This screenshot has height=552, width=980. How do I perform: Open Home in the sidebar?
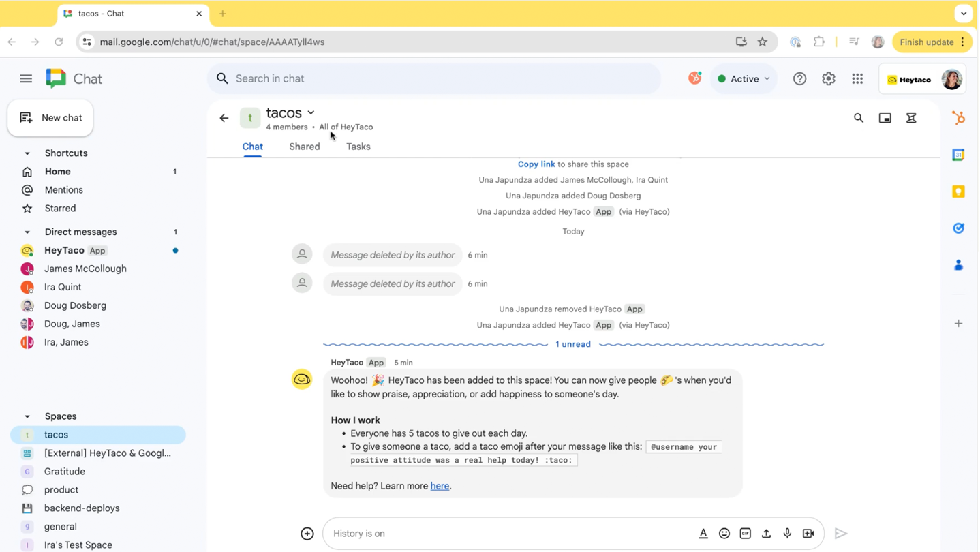pyautogui.click(x=98, y=172)
